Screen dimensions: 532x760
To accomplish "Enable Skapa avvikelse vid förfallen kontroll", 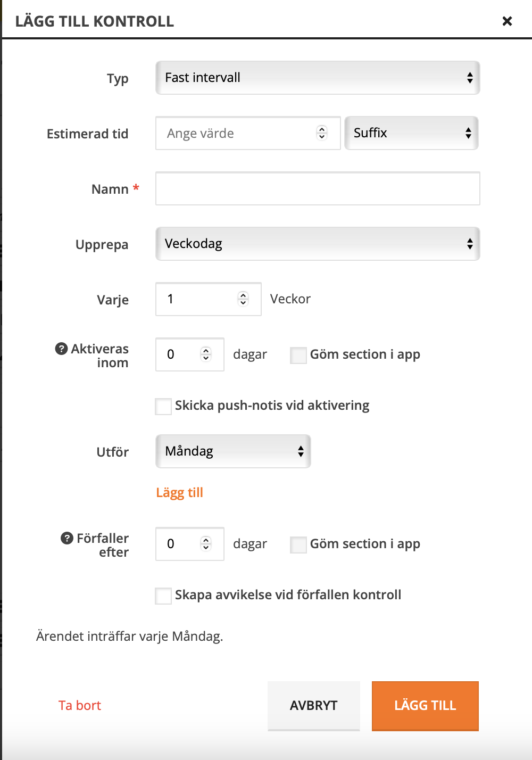I will point(163,596).
